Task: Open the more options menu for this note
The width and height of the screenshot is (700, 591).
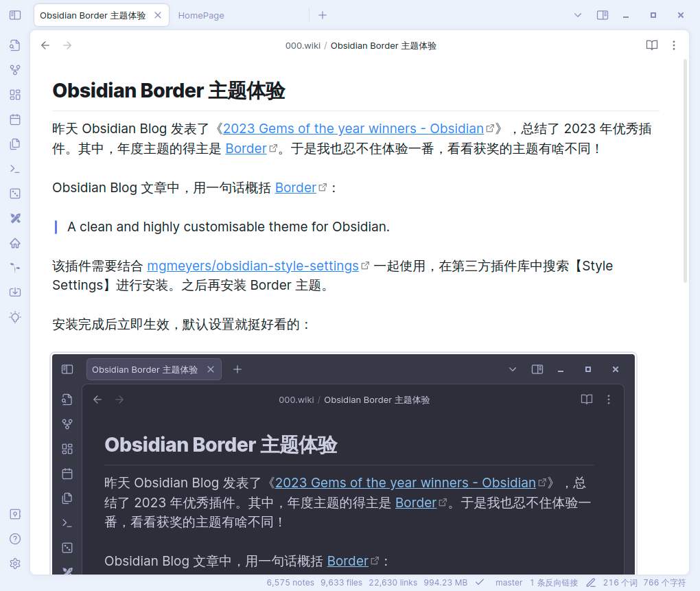Action: tap(674, 45)
